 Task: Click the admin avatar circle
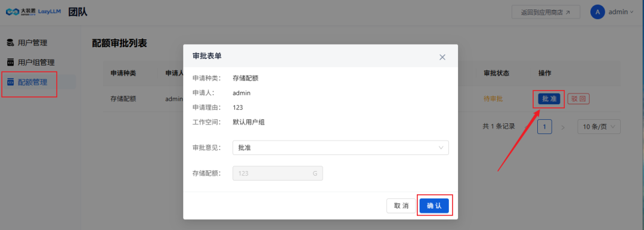pos(597,12)
